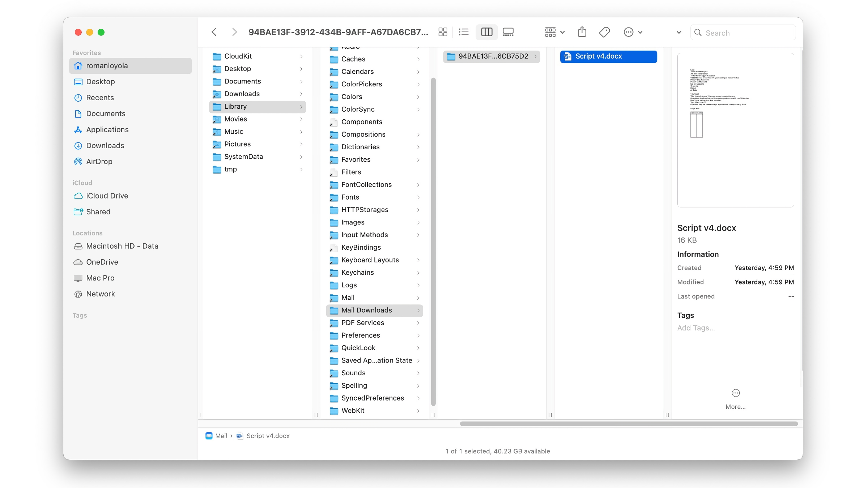Switch to icon view in the toolbar

[443, 32]
